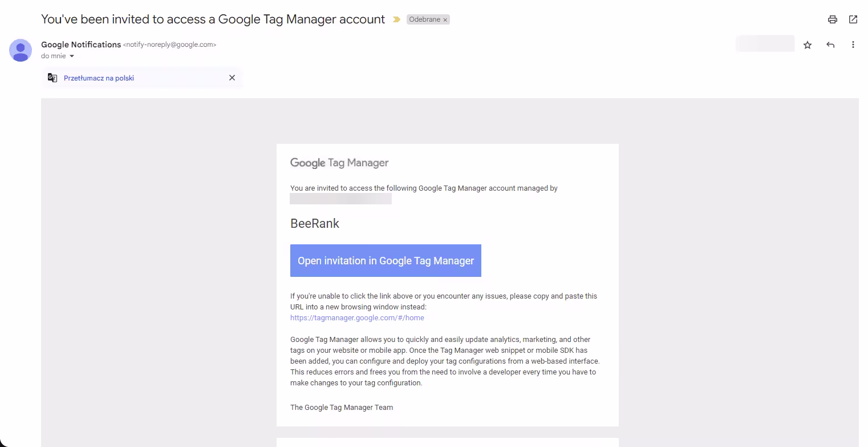
Task: Print the email using the printer icon
Action: coord(832,19)
